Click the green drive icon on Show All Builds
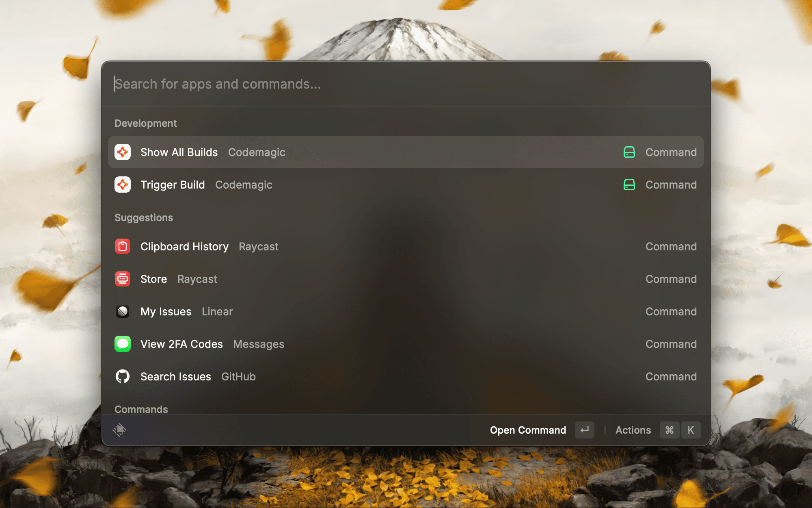Image resolution: width=812 pixels, height=508 pixels. [x=629, y=152]
